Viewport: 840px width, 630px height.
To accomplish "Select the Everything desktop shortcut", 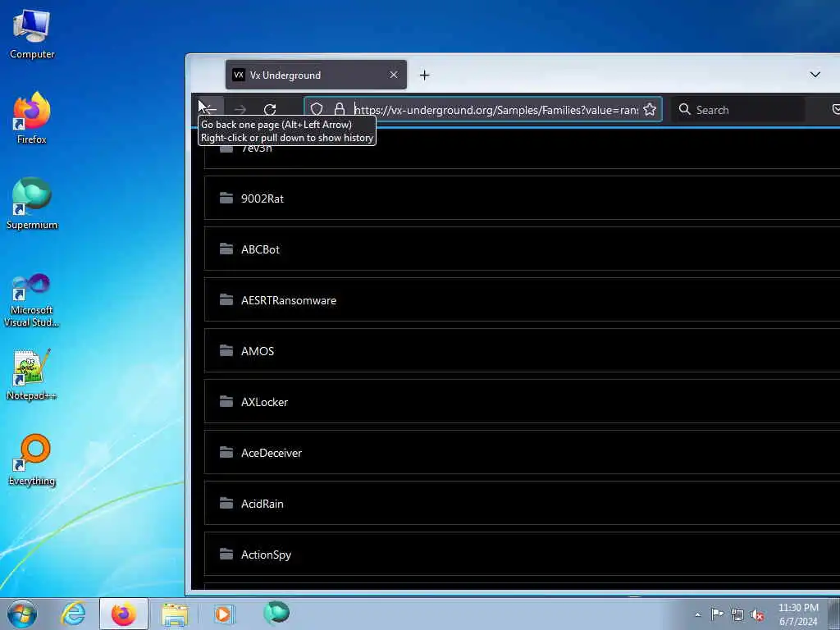I will (32, 459).
